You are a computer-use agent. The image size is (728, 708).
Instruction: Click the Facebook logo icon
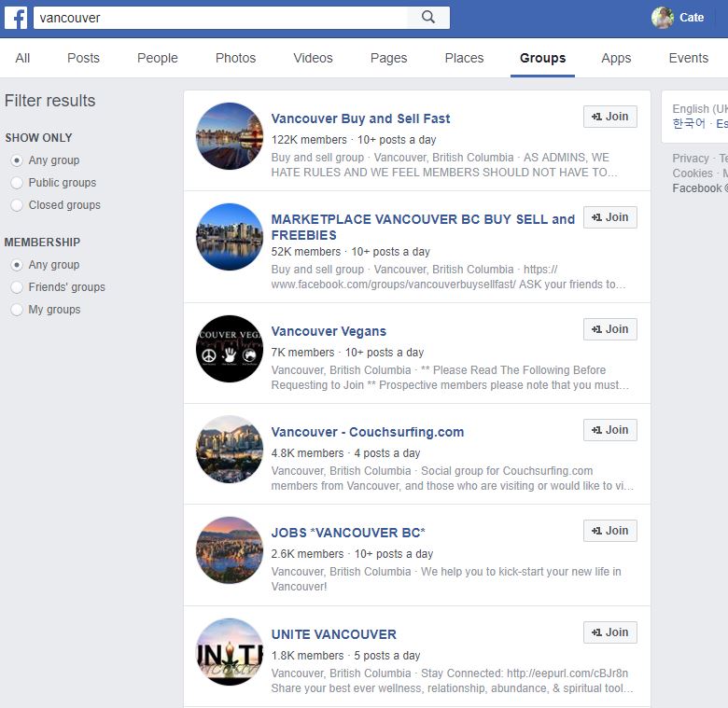coord(16,18)
